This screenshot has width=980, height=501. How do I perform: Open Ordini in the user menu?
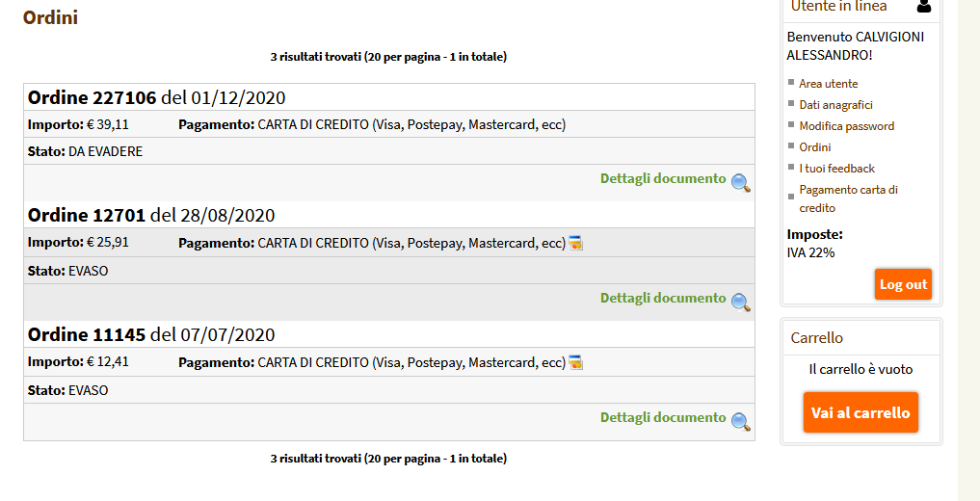[815, 147]
